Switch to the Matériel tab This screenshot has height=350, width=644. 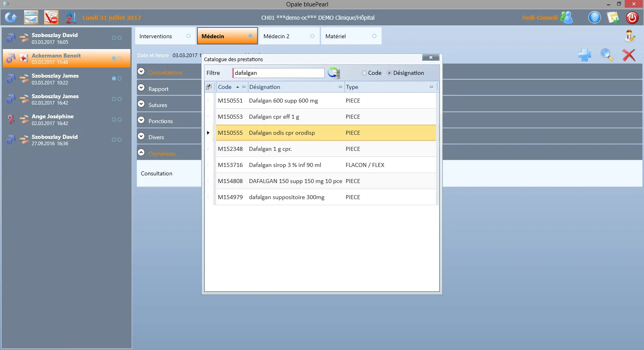351,36
